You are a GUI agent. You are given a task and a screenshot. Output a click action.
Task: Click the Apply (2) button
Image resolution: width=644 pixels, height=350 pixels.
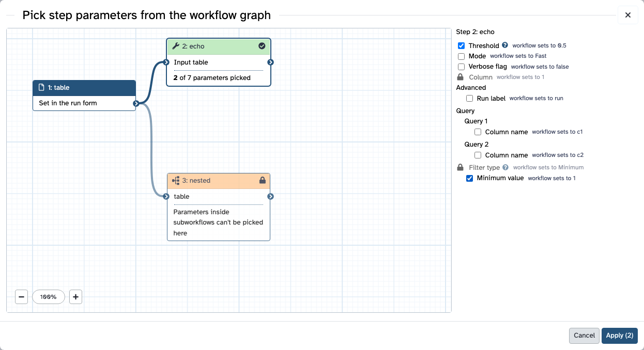coord(620,336)
